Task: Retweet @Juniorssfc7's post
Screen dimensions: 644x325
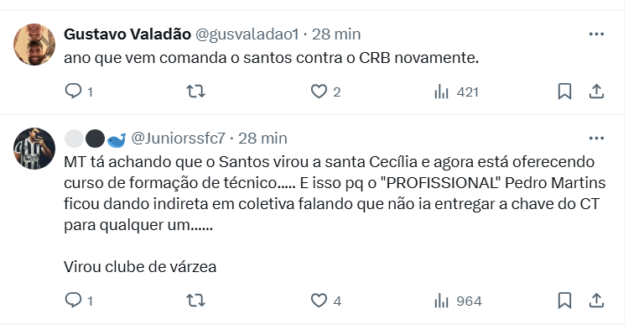Action: coord(196,301)
